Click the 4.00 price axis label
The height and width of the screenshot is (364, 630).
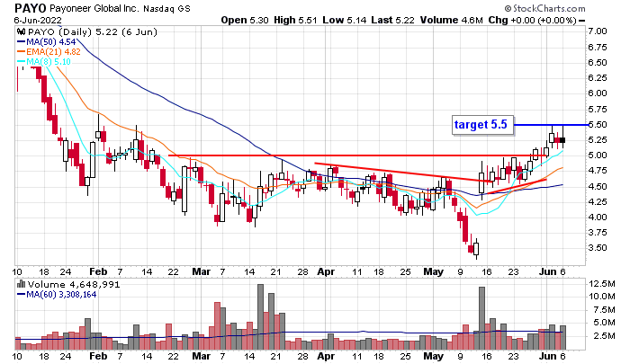(x=597, y=218)
